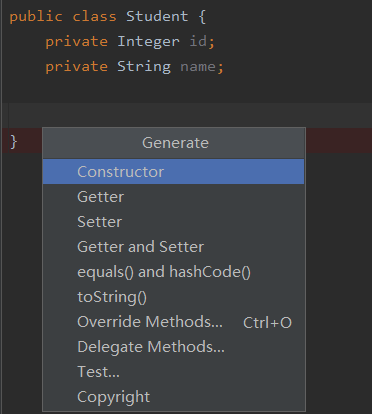Select Copyright in the menu
Image resolution: width=372 pixels, height=414 pixels.
coord(173,397)
